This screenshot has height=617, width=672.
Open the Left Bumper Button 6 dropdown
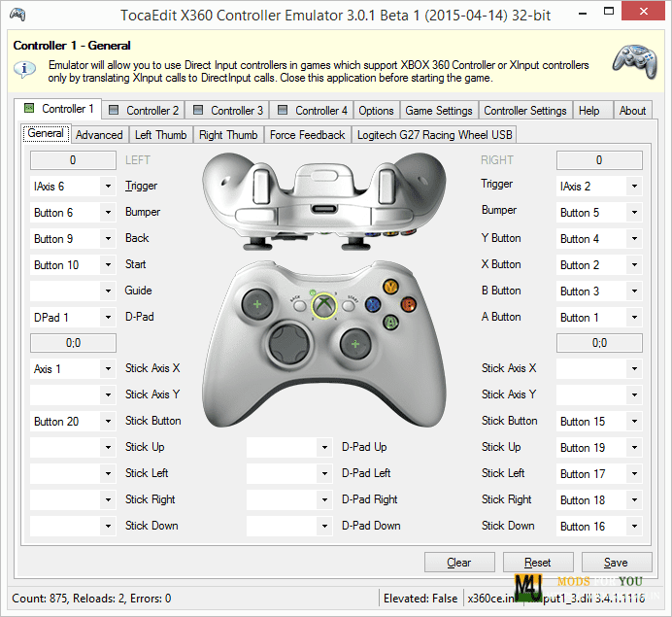pos(108,212)
